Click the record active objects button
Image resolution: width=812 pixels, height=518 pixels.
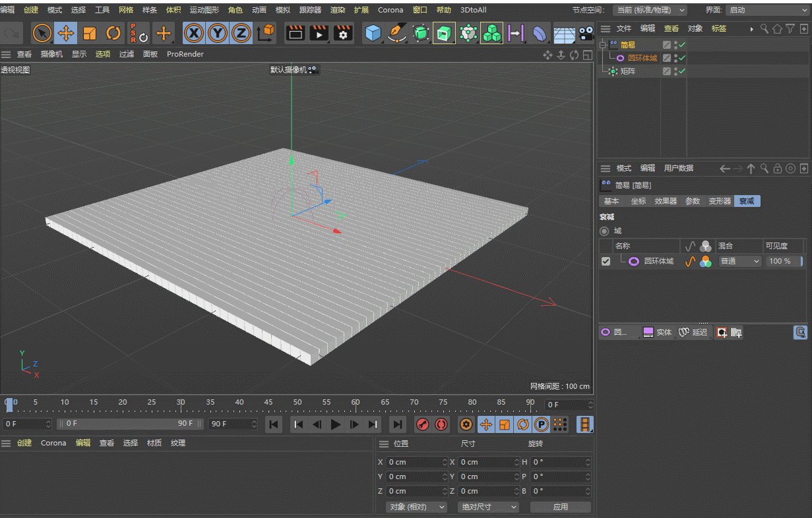pyautogui.click(x=423, y=424)
